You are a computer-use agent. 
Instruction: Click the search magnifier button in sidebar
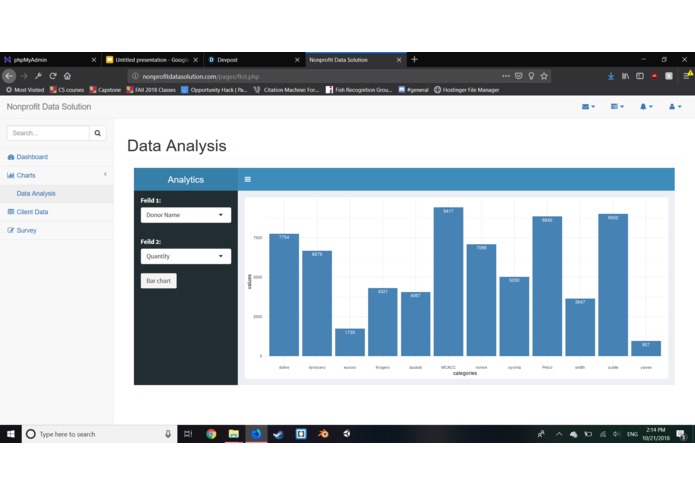[98, 133]
